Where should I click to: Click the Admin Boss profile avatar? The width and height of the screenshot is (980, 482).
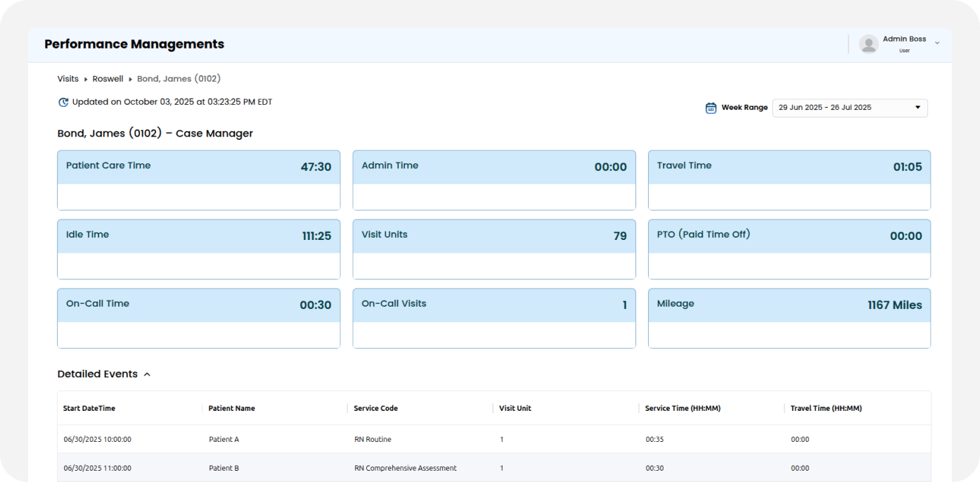[x=868, y=44]
